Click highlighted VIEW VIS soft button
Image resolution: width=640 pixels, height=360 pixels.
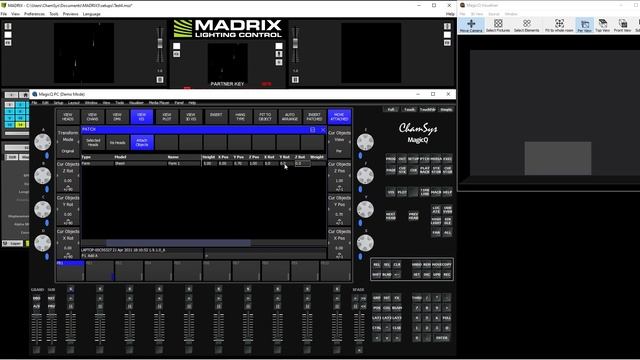(x=142, y=117)
